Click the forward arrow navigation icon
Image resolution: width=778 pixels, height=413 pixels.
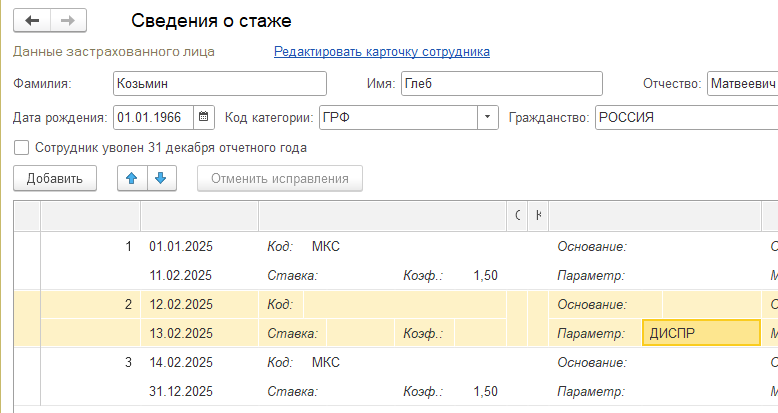pyautogui.click(x=68, y=20)
